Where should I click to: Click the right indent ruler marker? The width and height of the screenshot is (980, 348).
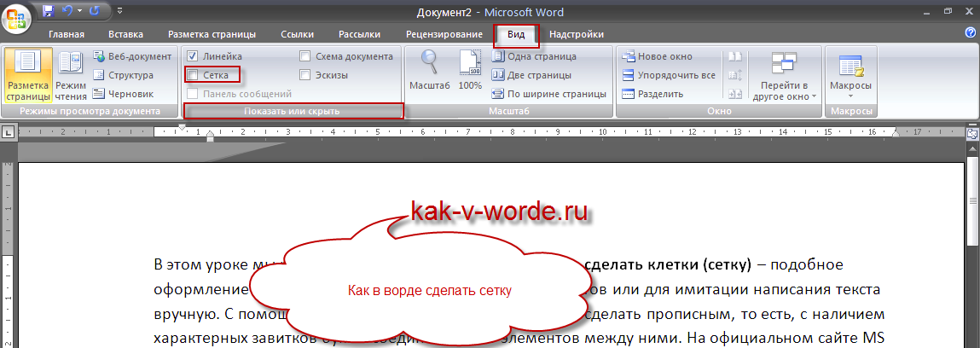(895, 134)
